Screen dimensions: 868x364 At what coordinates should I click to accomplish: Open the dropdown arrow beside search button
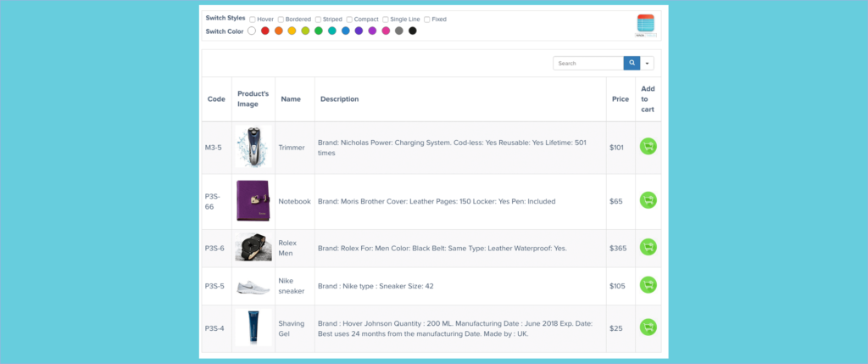tap(648, 63)
